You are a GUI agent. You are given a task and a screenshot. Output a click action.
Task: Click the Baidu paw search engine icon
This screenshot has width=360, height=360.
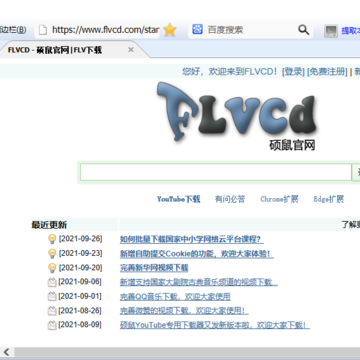tap(197, 30)
